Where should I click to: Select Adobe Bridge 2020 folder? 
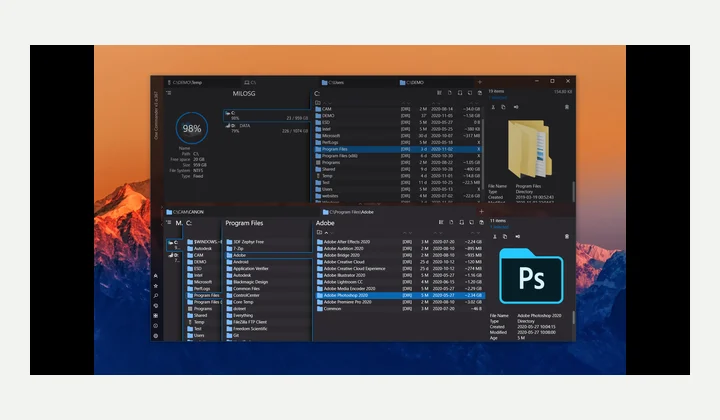pyautogui.click(x=399, y=255)
